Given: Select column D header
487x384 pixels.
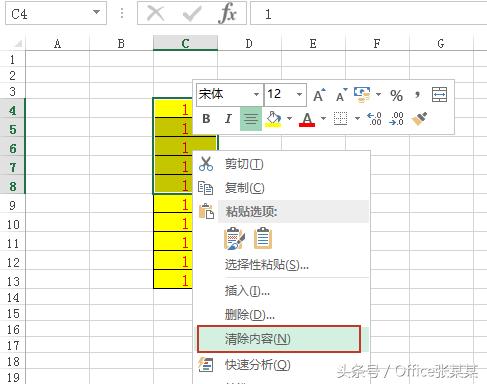Looking at the screenshot, I should coord(249,43).
